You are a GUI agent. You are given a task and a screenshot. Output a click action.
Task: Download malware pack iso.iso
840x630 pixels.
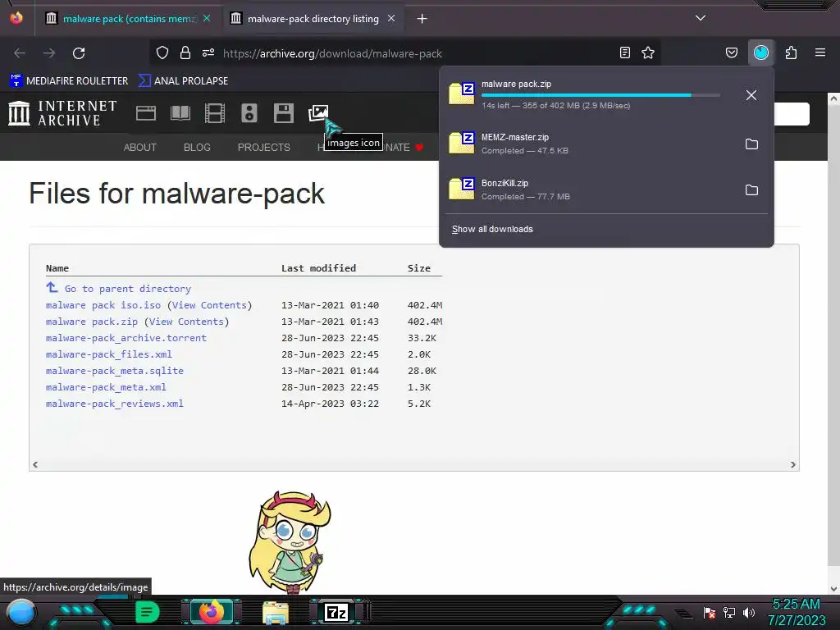[103, 305]
